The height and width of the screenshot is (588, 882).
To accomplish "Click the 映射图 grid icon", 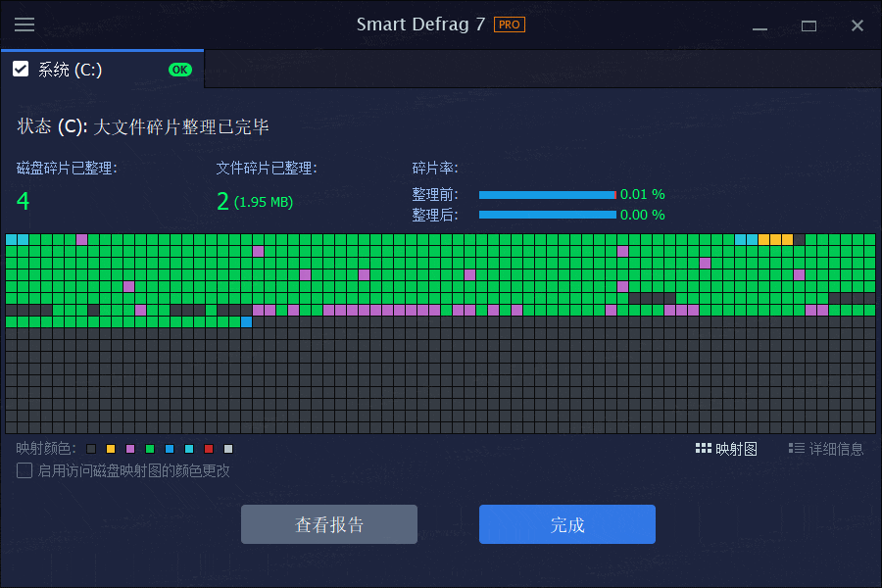I will pos(703,449).
